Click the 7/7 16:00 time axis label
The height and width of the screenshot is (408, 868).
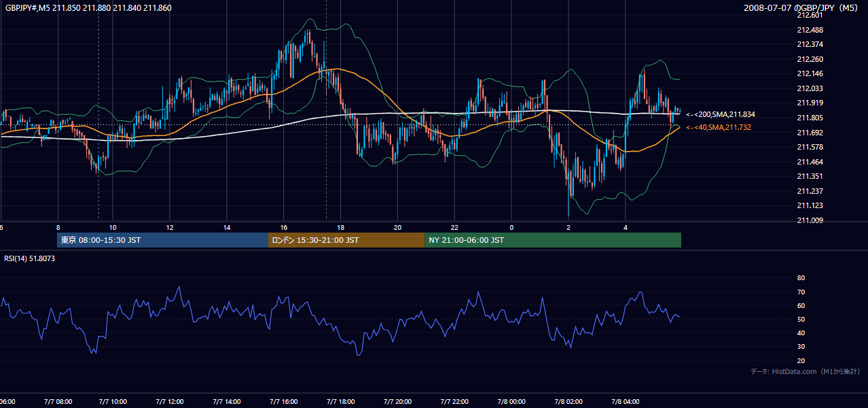pos(284,402)
